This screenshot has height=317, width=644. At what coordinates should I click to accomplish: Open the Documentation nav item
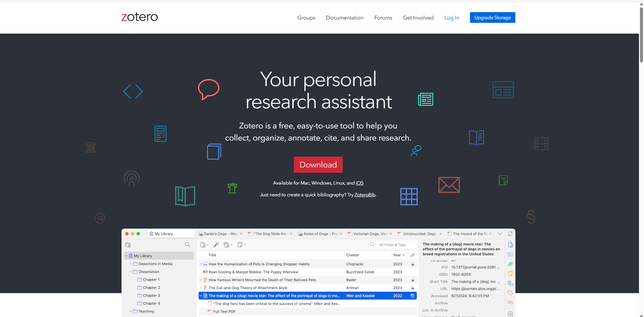click(345, 18)
